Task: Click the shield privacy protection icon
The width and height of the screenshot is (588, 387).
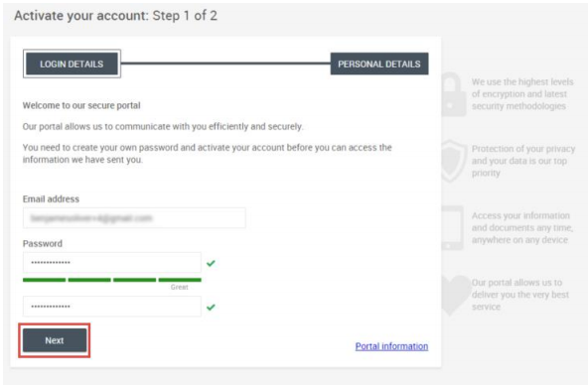Action: point(453,161)
